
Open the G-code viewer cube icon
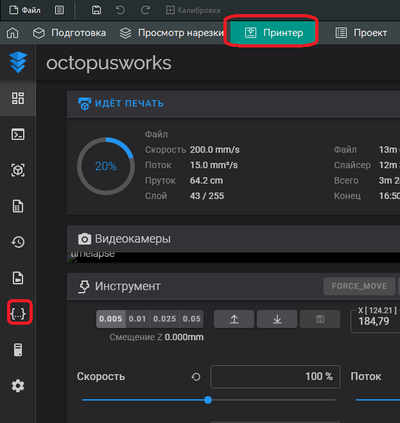[18, 170]
